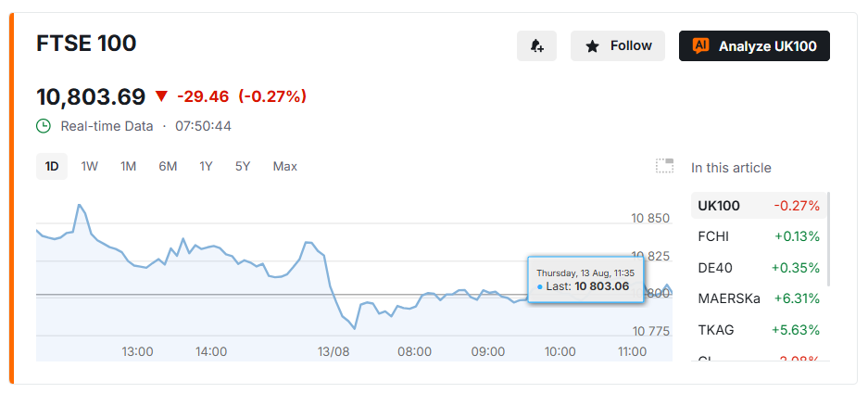Screen dimensions: 868x393
Task: Open the MAERSKa instrument row
Action: tap(759, 298)
